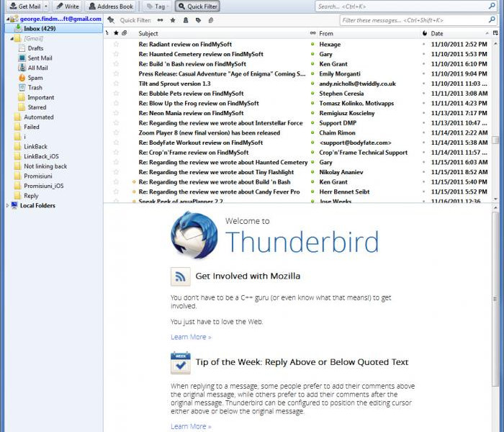
Task: Open the Starred folder
Action: (x=37, y=107)
